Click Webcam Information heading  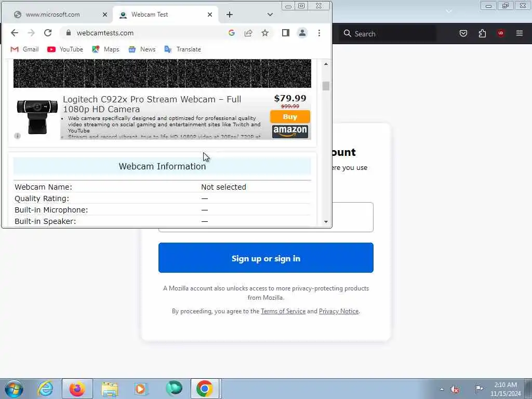pyautogui.click(x=162, y=166)
